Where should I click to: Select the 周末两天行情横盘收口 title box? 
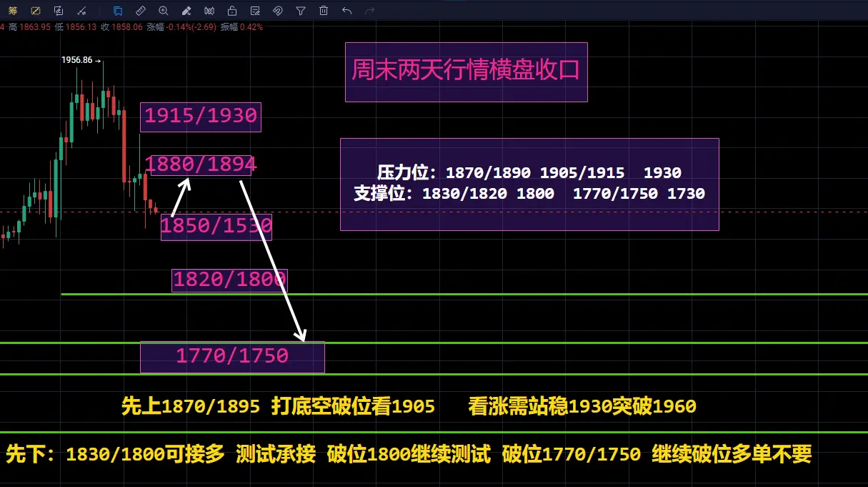466,72
